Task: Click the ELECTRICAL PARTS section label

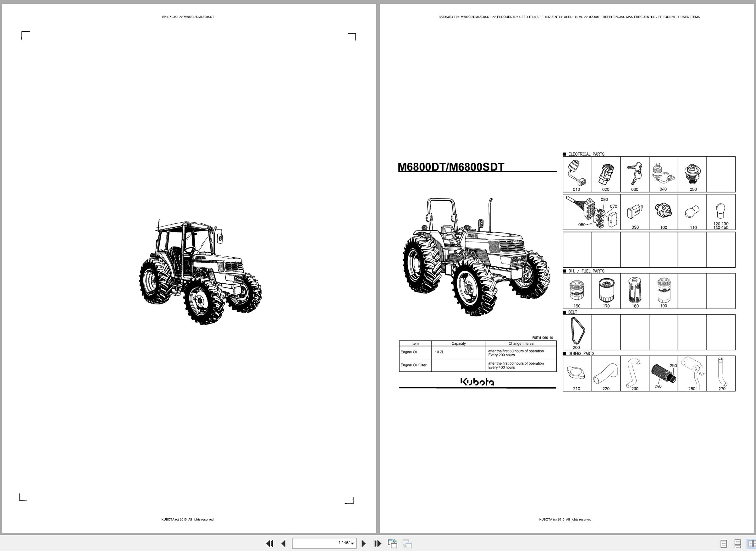Action: [x=586, y=154]
